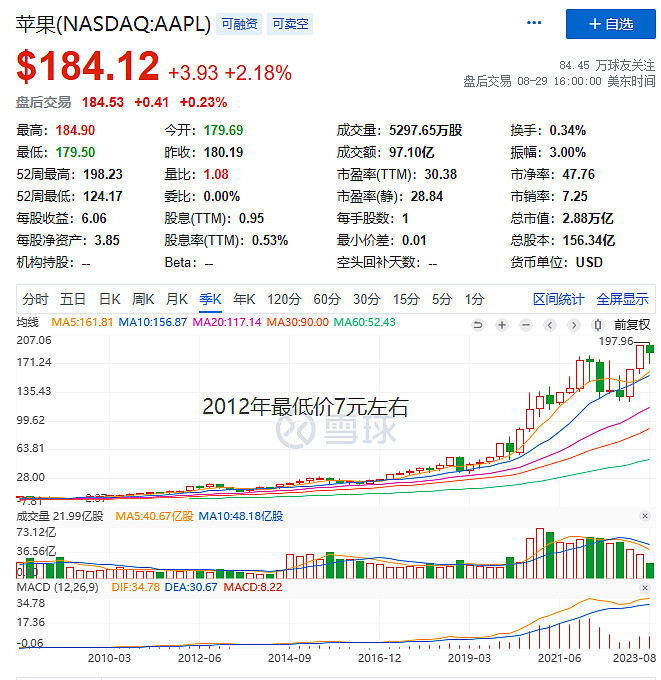
Task: Click the 盘后交易 184.53 price
Action: click(x=103, y=102)
